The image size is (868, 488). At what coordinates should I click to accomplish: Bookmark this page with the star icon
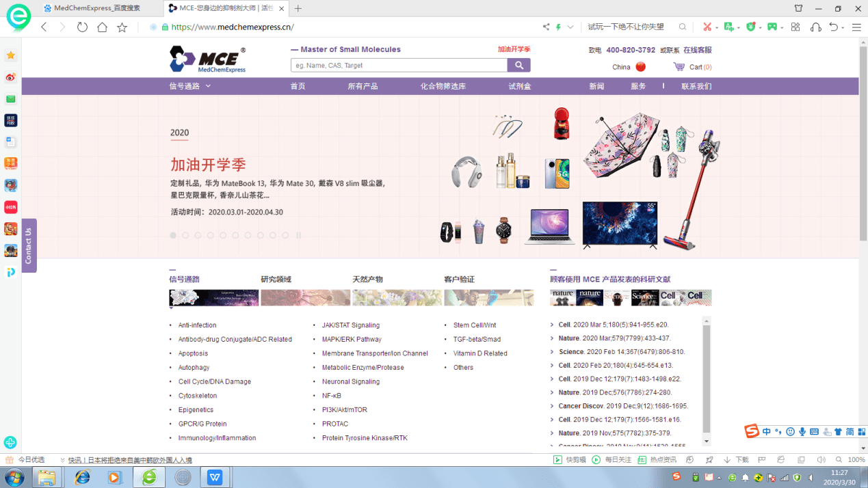tap(122, 27)
